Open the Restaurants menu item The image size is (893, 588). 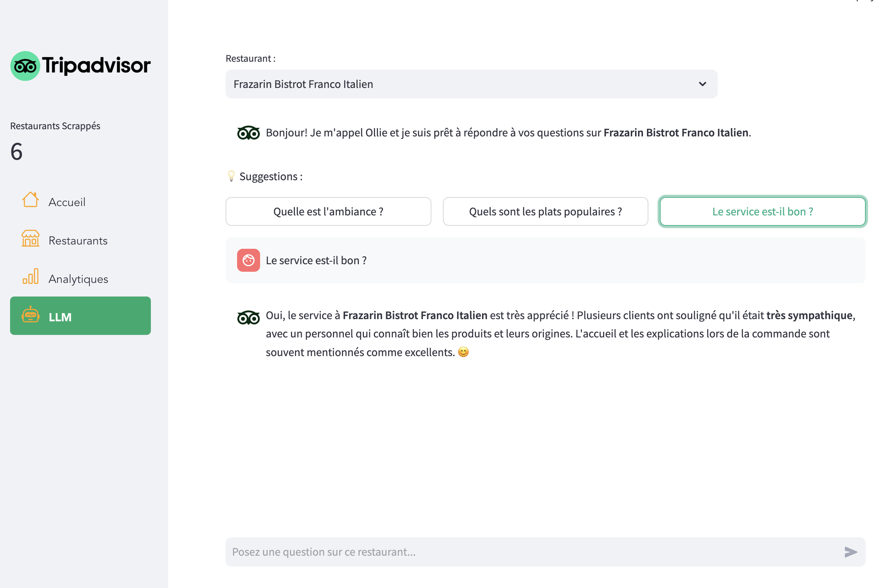[x=78, y=241]
